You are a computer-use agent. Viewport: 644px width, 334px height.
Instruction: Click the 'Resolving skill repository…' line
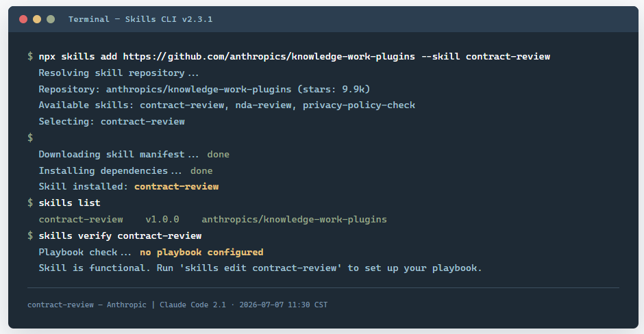(119, 73)
